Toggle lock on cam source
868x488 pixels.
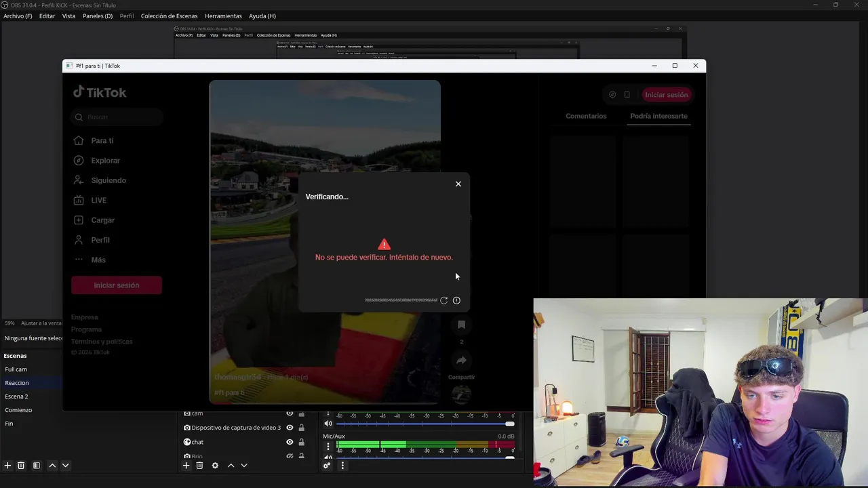tap(301, 413)
